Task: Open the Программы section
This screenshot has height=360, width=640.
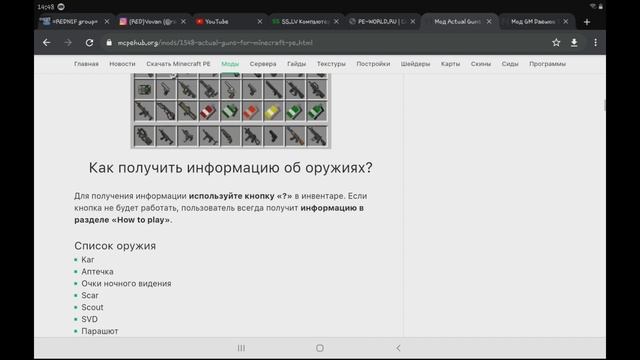Action: click(x=547, y=64)
